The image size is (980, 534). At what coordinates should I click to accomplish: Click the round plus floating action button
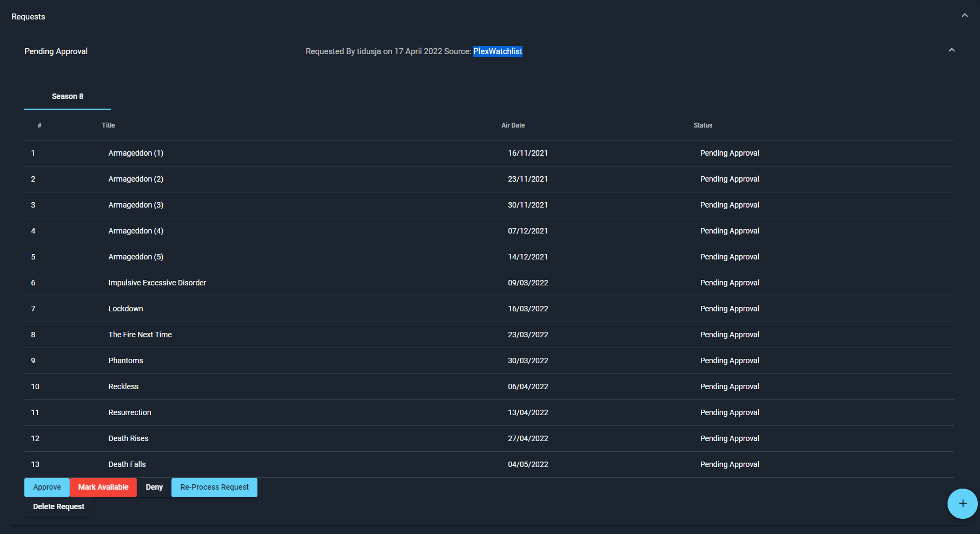point(962,504)
